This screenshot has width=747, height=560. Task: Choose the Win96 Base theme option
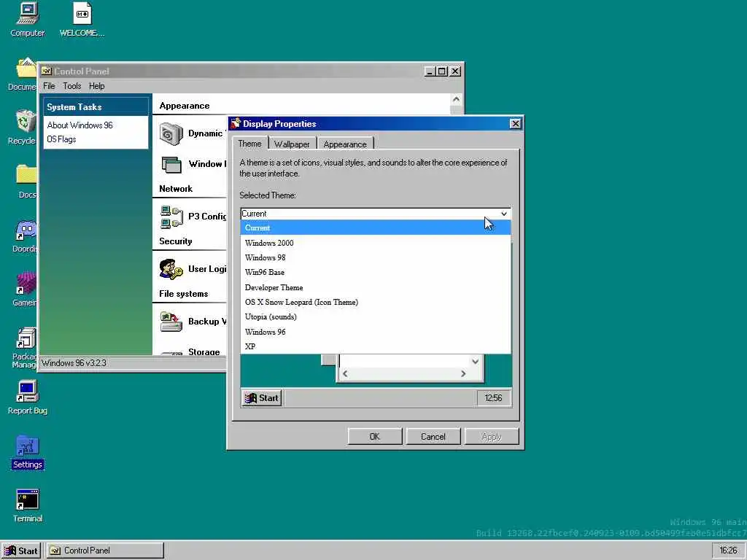[x=376, y=273]
